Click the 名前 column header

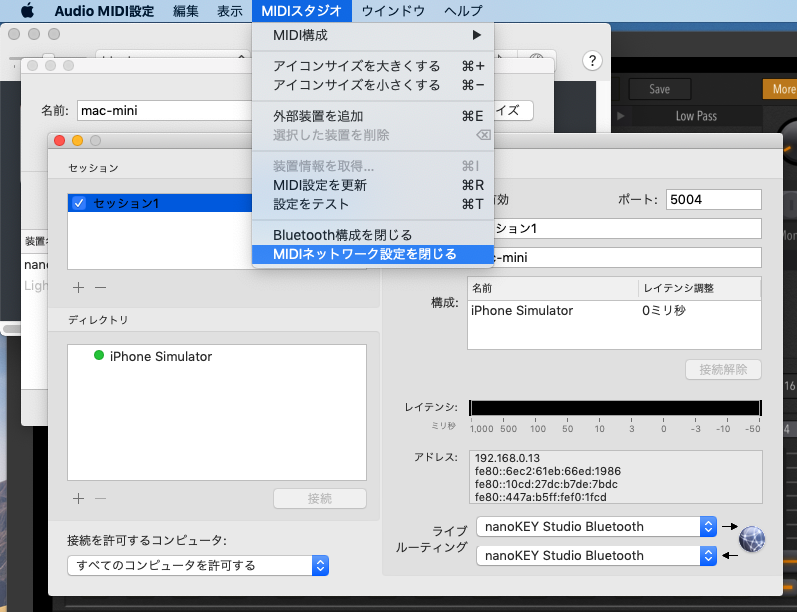[x=553, y=288]
